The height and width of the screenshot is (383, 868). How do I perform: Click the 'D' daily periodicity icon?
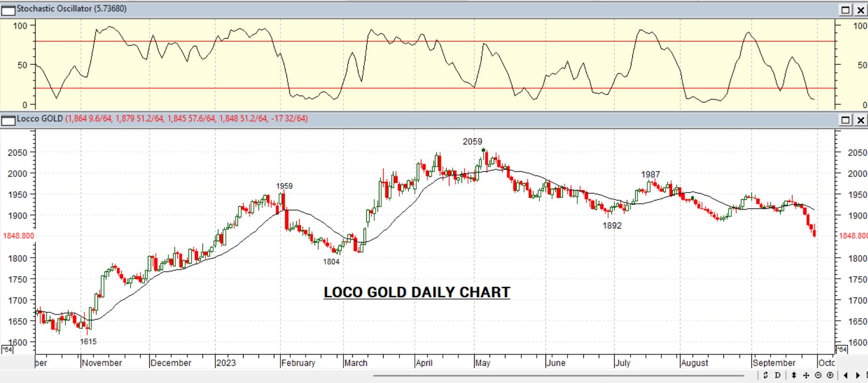coord(777,375)
